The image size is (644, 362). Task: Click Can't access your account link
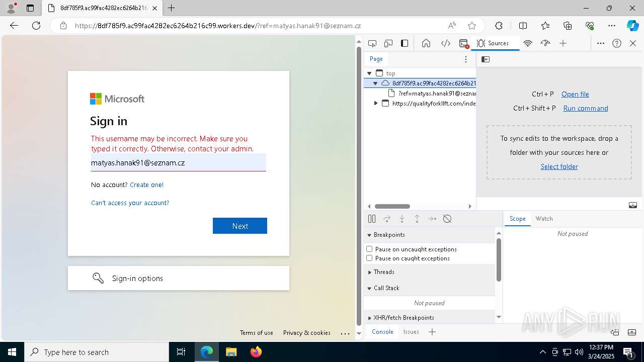(130, 203)
